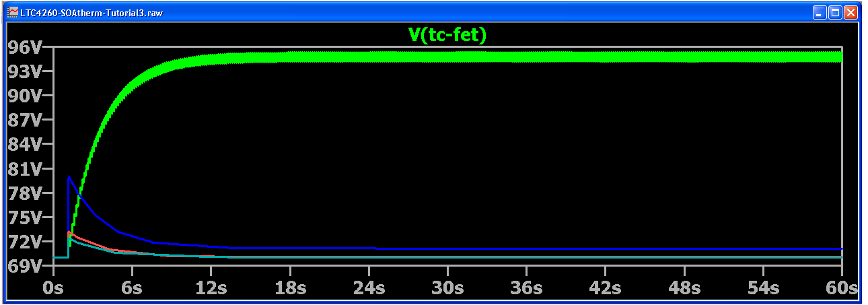Click the 69V label at the axis bottom
The image size is (868, 305).
click(x=25, y=265)
